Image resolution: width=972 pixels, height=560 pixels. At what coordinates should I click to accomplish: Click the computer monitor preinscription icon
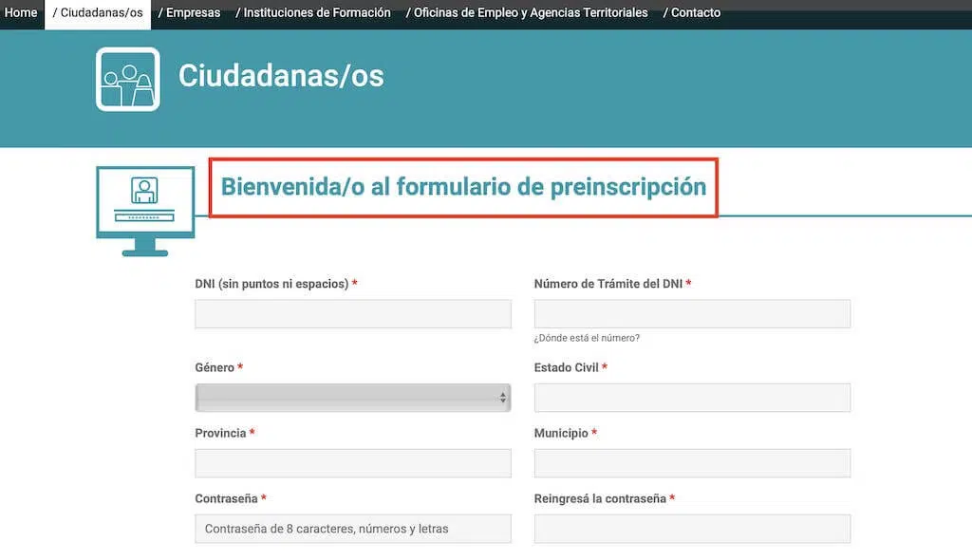click(145, 211)
